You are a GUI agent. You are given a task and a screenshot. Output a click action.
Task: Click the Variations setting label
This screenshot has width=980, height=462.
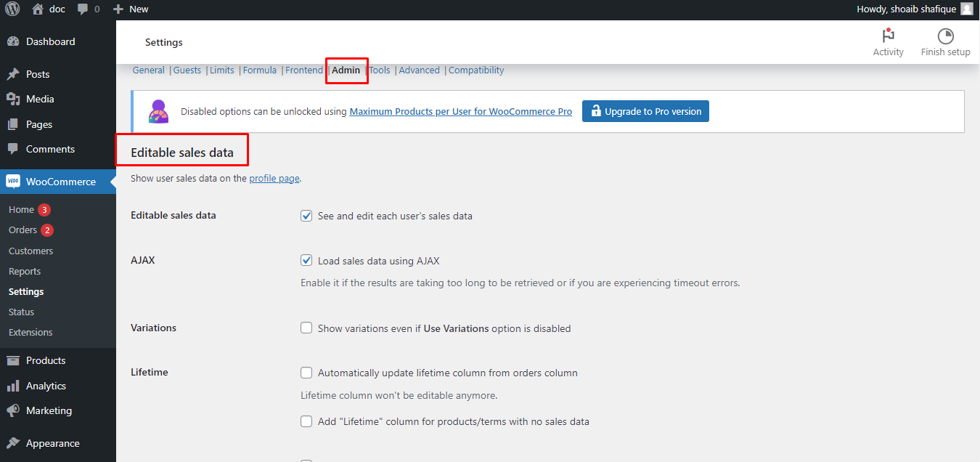click(153, 328)
